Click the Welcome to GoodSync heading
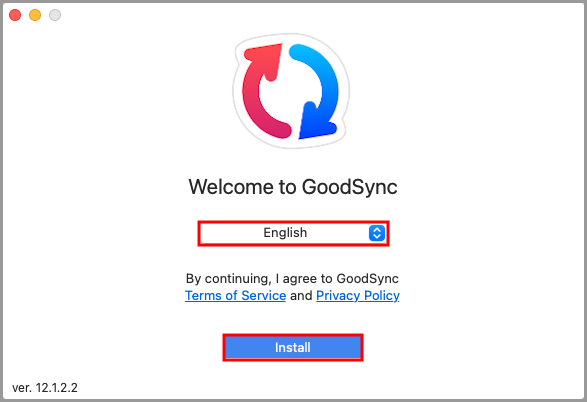 (293, 187)
